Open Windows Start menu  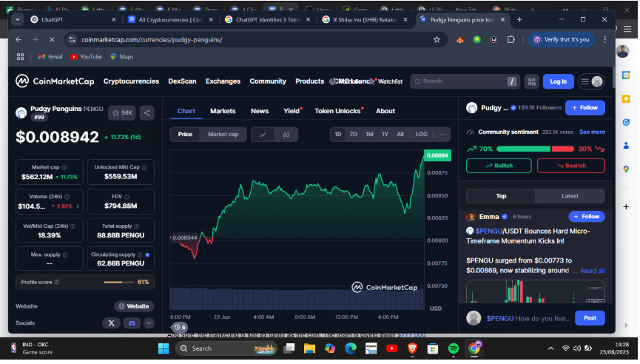(x=164, y=348)
